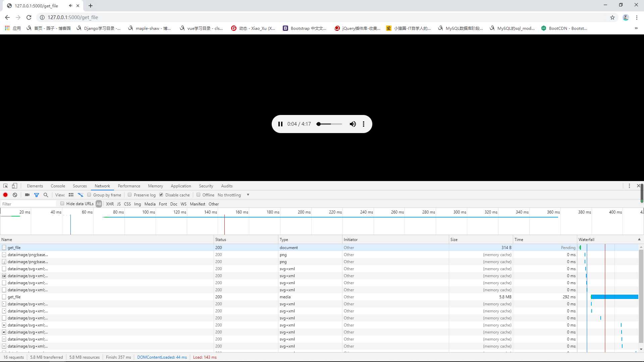
Task: Sort requests by Size column header
Action: 481,239
